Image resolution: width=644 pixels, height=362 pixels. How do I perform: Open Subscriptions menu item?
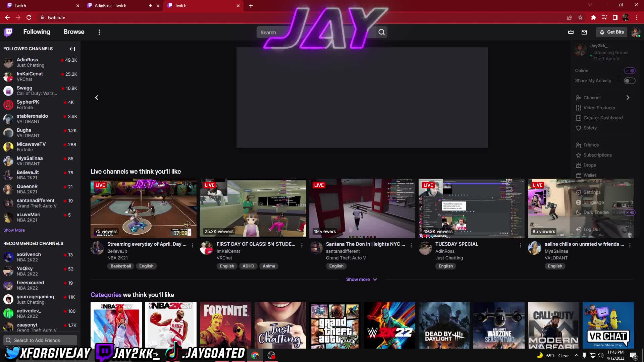coord(594,155)
